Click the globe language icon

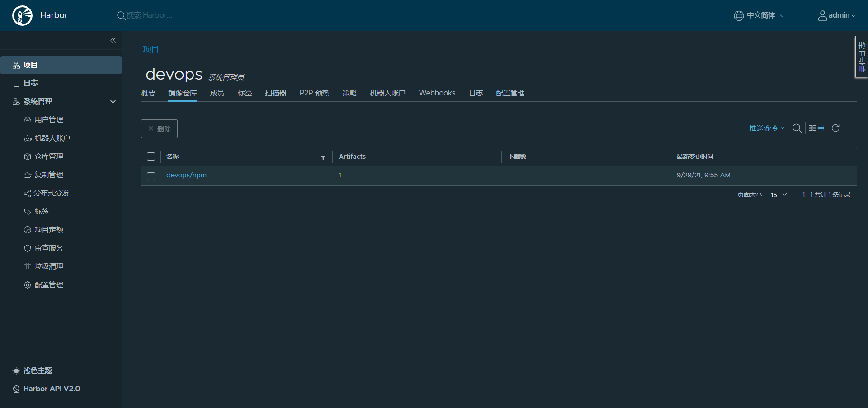pos(738,15)
